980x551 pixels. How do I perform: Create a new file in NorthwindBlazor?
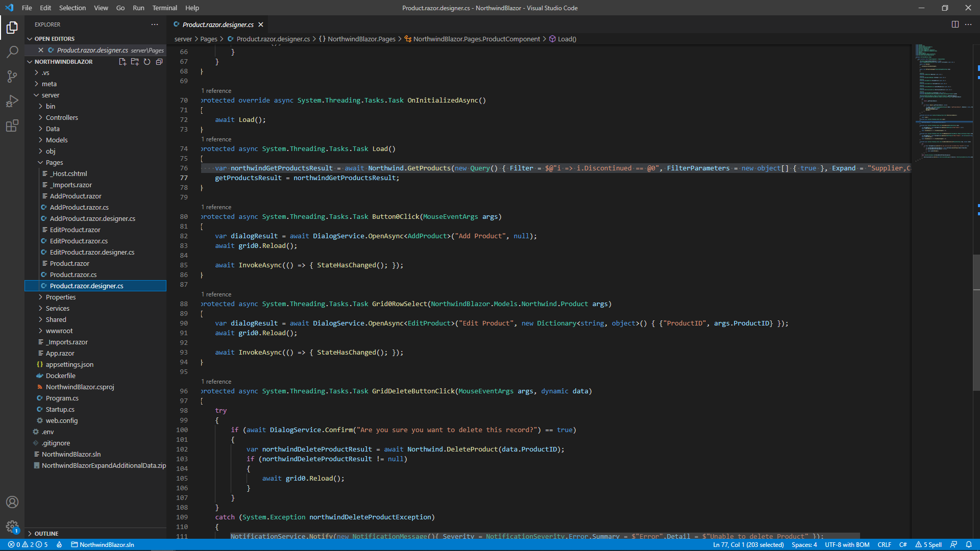click(x=122, y=62)
